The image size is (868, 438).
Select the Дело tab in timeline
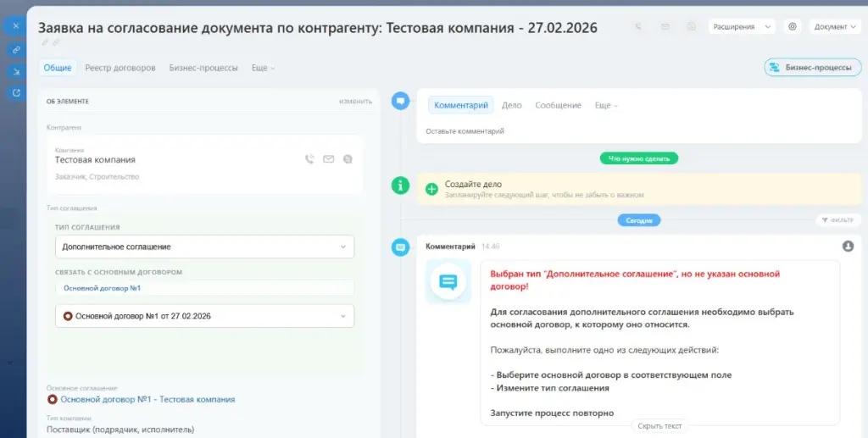511,105
